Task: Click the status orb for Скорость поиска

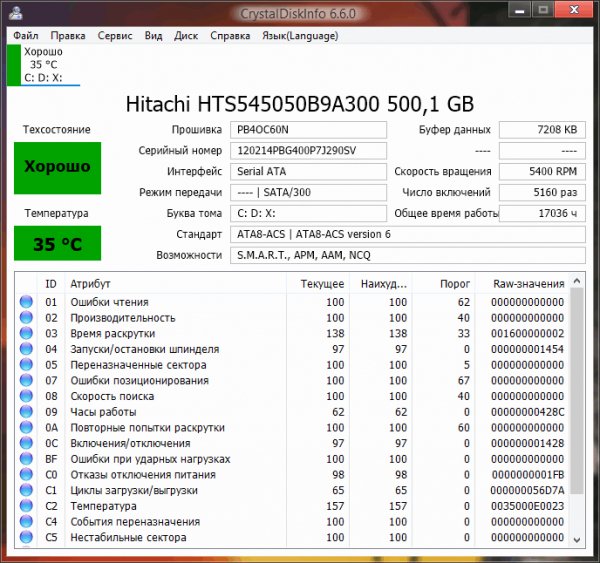Action: [x=26, y=396]
